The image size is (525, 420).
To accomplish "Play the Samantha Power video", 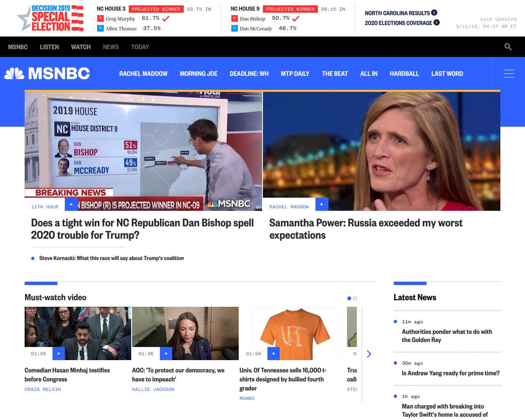I will [322, 204].
